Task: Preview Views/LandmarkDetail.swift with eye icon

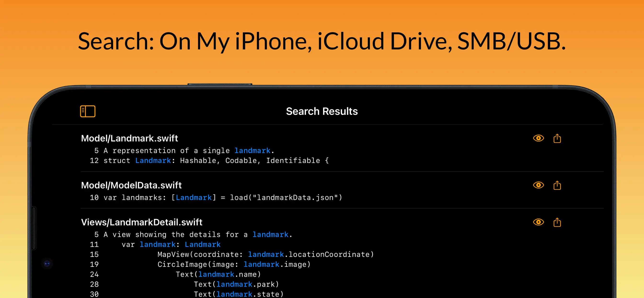Action: point(538,222)
